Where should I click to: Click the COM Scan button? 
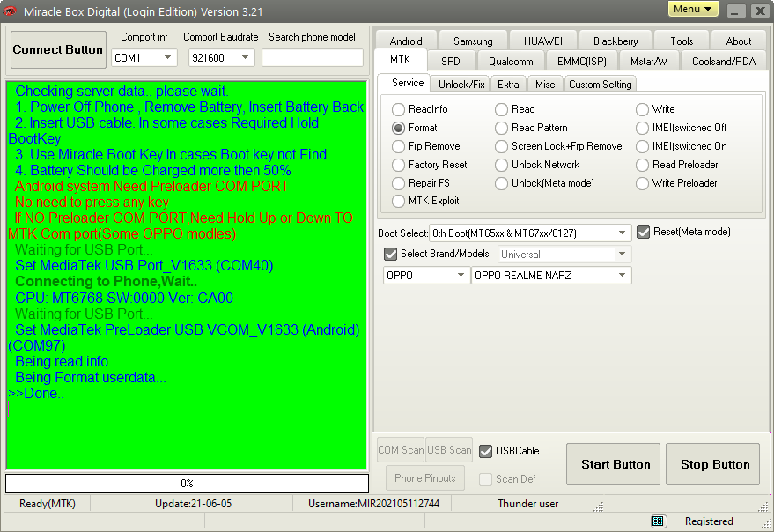pyautogui.click(x=401, y=449)
